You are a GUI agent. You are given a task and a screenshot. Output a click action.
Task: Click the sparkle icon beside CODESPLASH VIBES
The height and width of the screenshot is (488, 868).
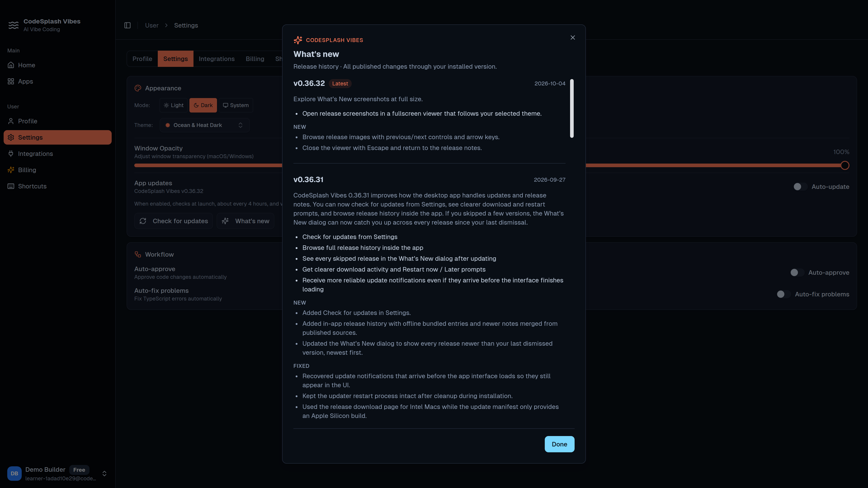298,40
